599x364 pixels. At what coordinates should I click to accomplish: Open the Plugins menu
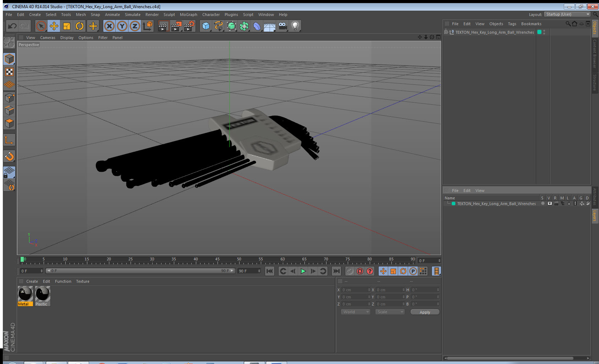(x=231, y=15)
